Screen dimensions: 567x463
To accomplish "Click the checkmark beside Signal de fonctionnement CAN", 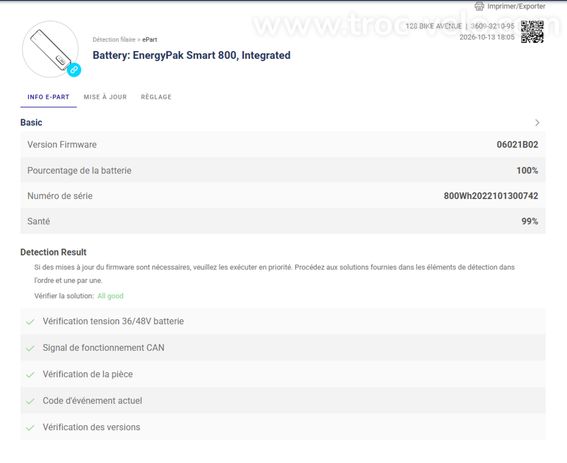I will click(30, 348).
